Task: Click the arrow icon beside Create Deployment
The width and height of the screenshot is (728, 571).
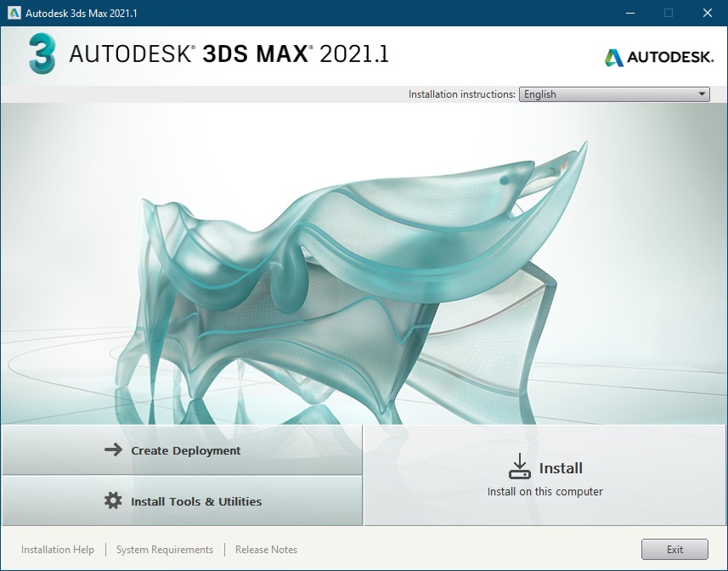Action: pyautogui.click(x=113, y=450)
